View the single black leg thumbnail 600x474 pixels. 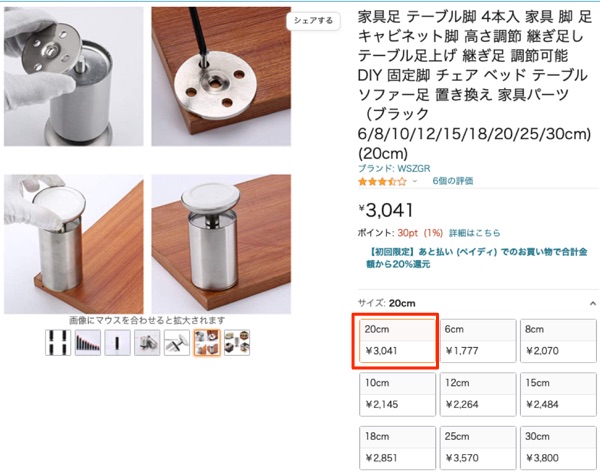point(117,342)
